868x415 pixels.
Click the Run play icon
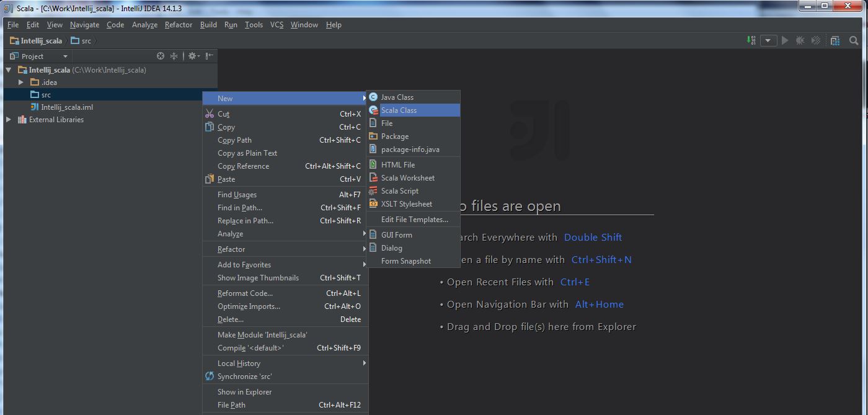tap(785, 40)
